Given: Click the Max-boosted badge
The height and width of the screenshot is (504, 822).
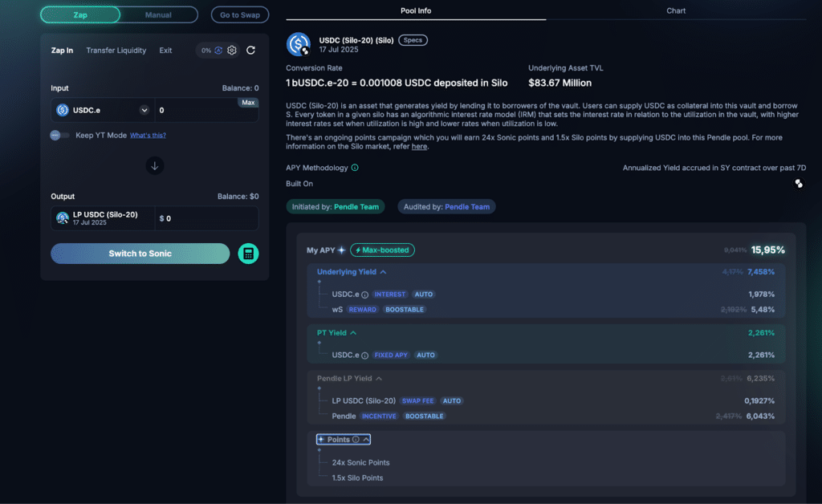Looking at the screenshot, I should point(382,250).
